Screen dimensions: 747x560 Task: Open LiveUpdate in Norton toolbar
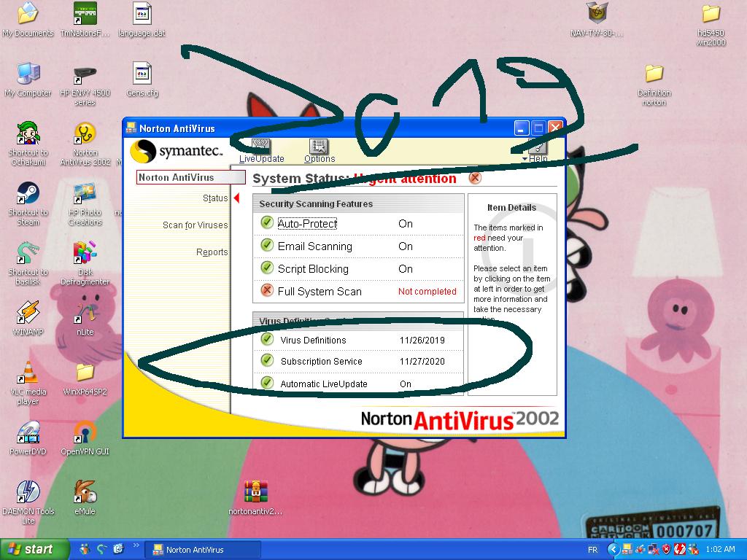(262, 151)
